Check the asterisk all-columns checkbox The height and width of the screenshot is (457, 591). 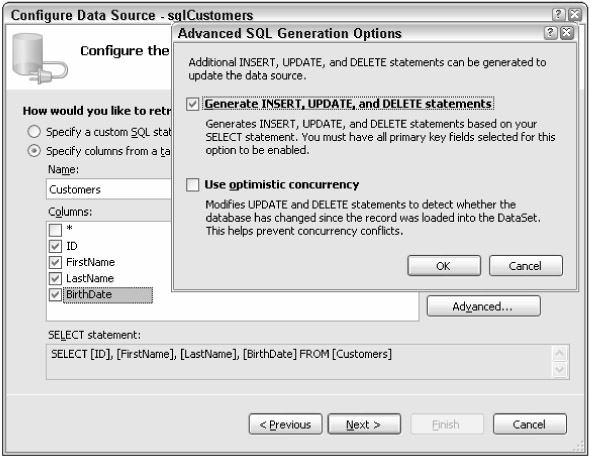[55, 230]
